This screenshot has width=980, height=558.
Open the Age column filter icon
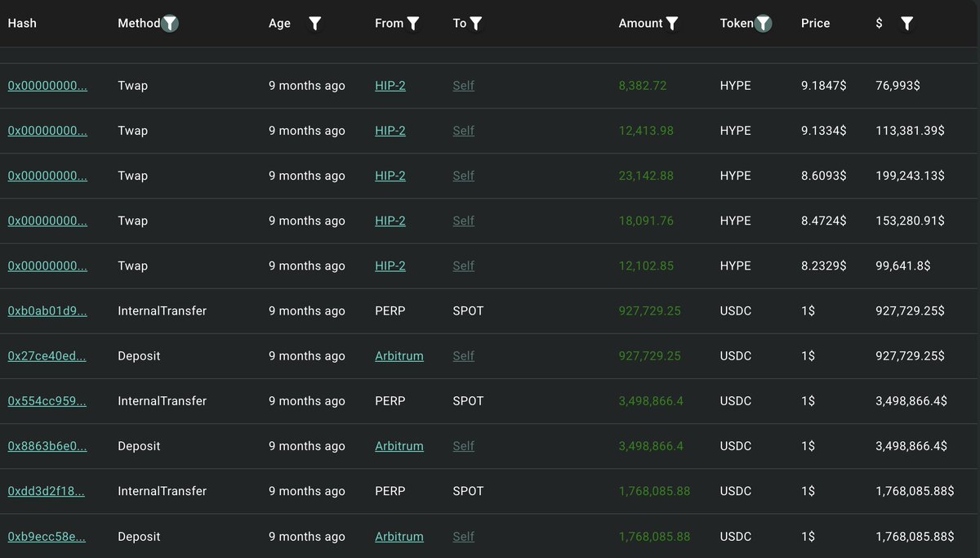coord(314,24)
